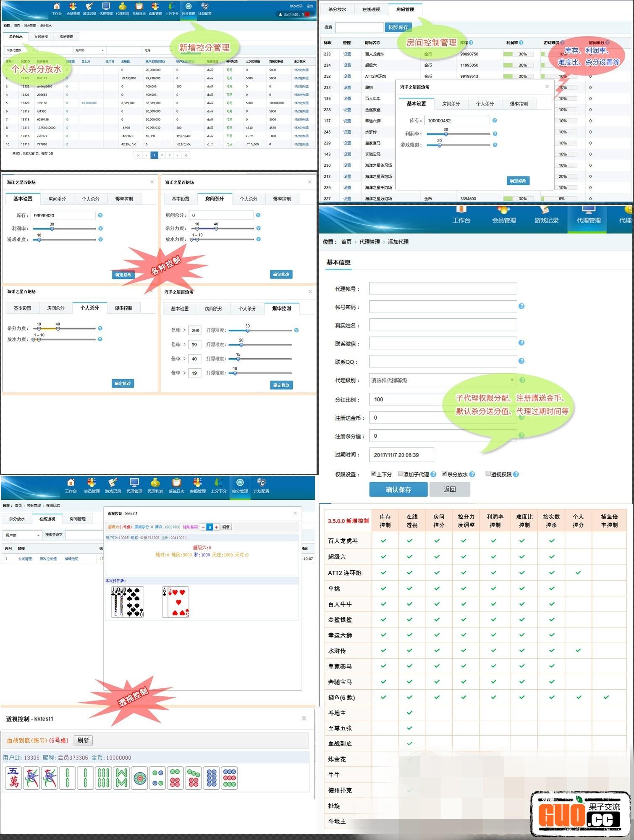This screenshot has width=634, height=840.
Task: Click 刷新 button beside 血战到底 5号桌
Action: coord(83,740)
